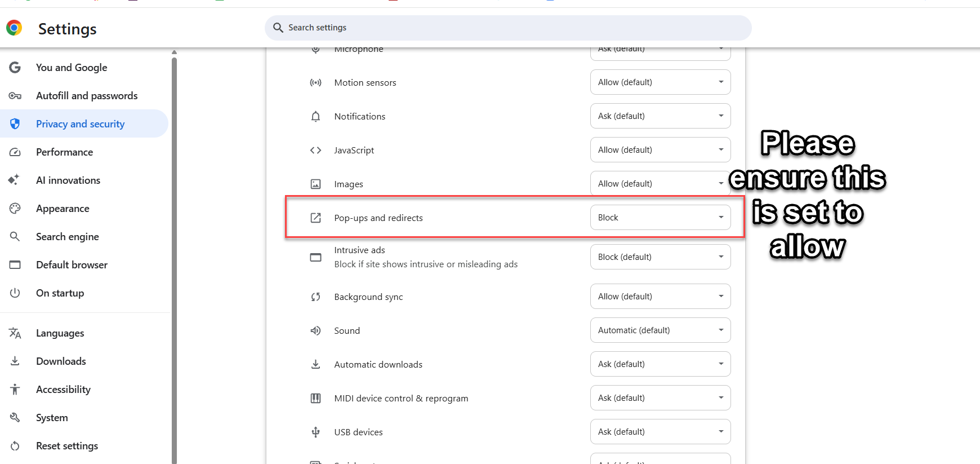980x464 pixels.
Task: Open the JavaScript permission dropdown
Action: tap(661, 150)
